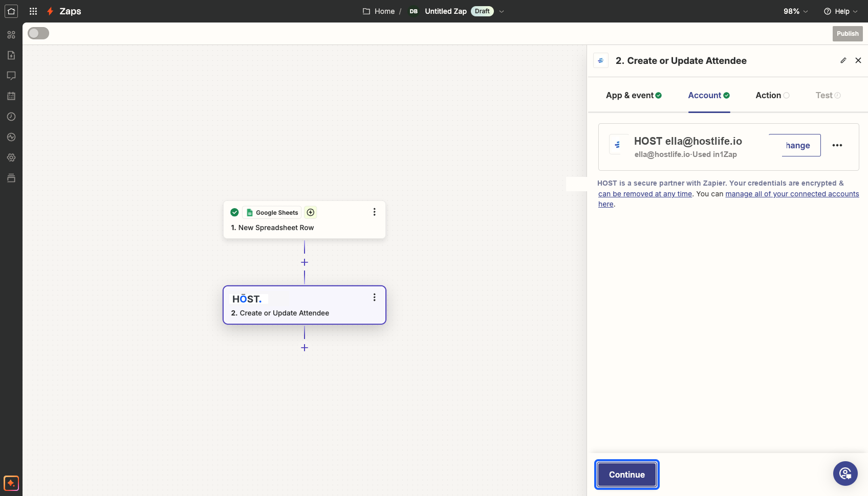Open the AI copilot icon at bottom-left
The height and width of the screenshot is (496, 868).
click(x=11, y=483)
